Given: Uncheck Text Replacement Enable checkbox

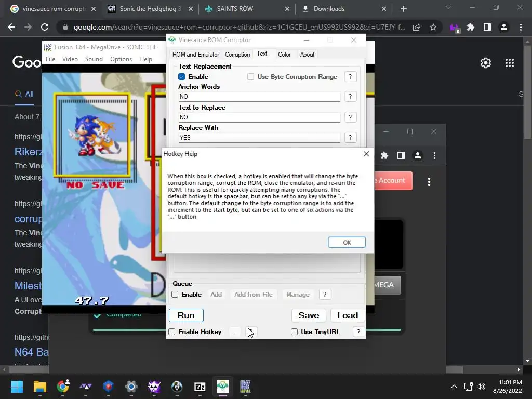Looking at the screenshot, I should click(x=181, y=77).
